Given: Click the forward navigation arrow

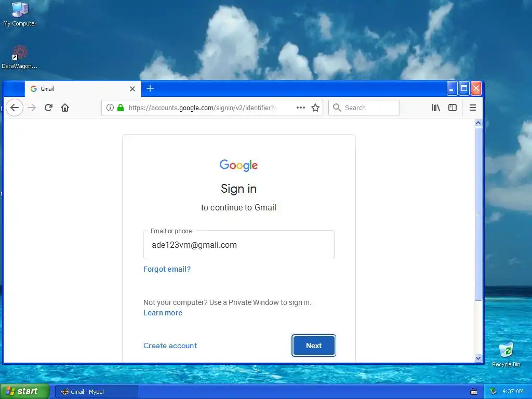Looking at the screenshot, I should click(x=32, y=108).
